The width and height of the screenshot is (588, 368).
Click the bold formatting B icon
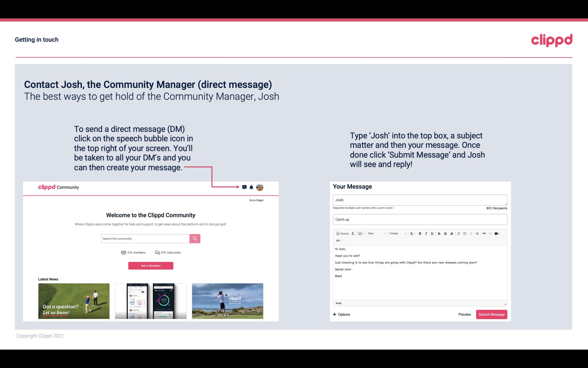click(x=419, y=233)
